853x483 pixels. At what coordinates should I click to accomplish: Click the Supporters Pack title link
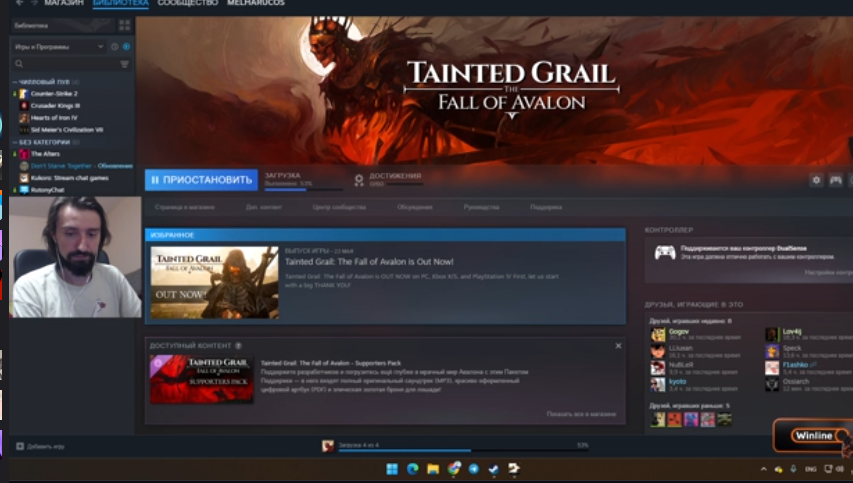331,363
